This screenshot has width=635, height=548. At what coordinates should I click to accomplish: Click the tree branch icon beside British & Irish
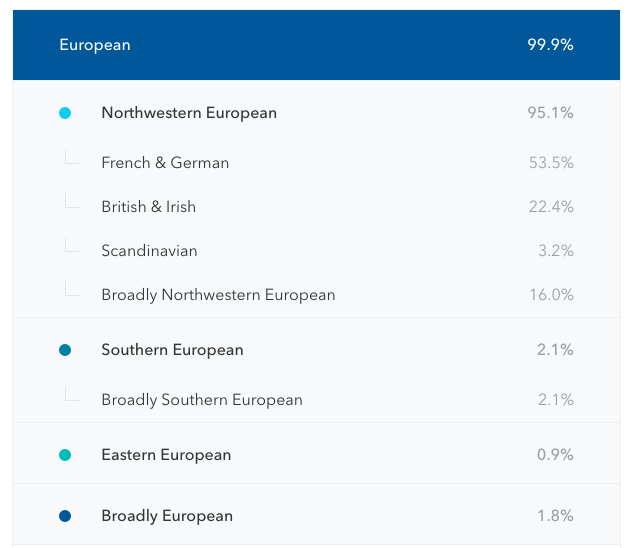pos(71,202)
